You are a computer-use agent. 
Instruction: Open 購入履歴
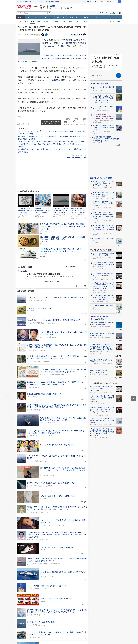(112, 13)
